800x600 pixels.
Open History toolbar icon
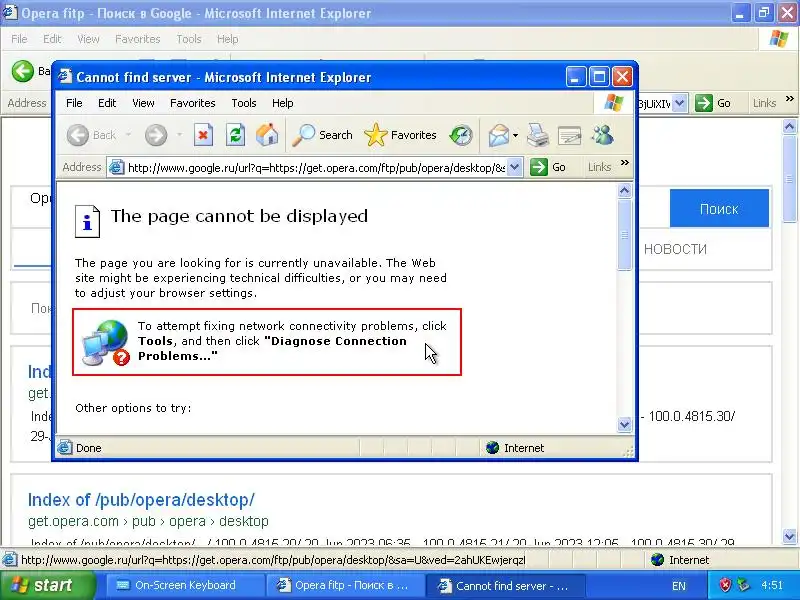click(461, 135)
